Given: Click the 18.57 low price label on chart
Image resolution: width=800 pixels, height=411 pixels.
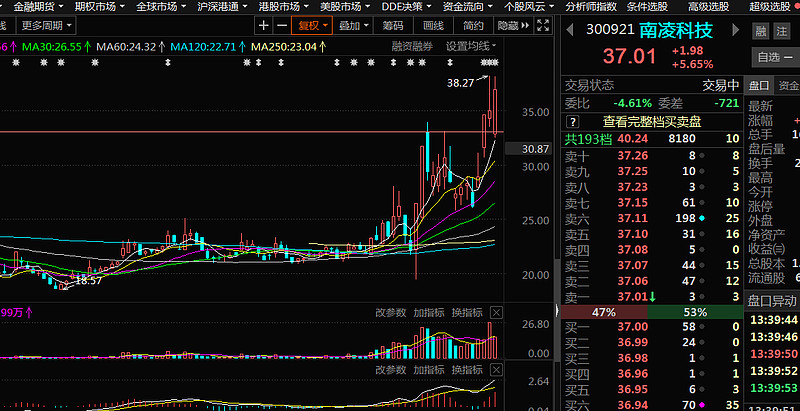Looking at the screenshot, I should pyautogui.click(x=88, y=280).
